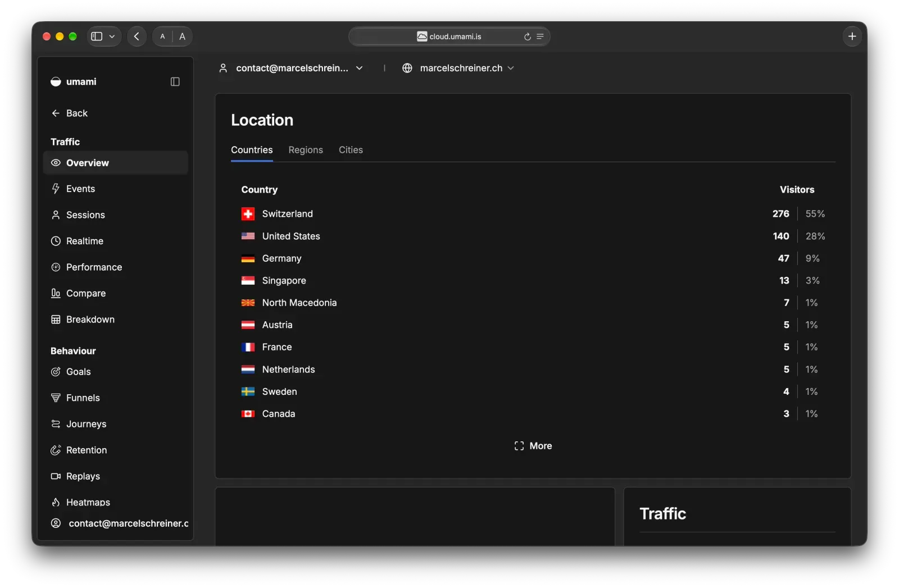
Task: Open contact@marcelschreiner profile at sidebar bottom
Action: click(x=119, y=523)
